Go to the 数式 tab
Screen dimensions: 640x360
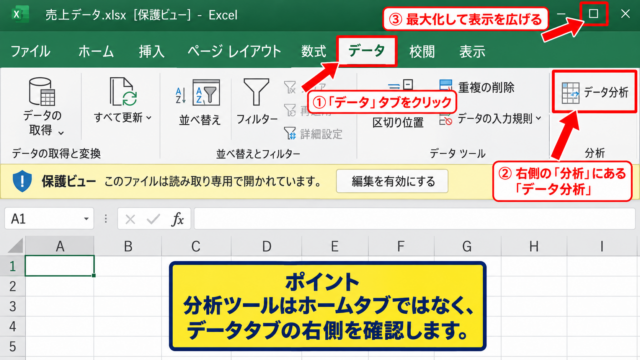tap(313, 52)
